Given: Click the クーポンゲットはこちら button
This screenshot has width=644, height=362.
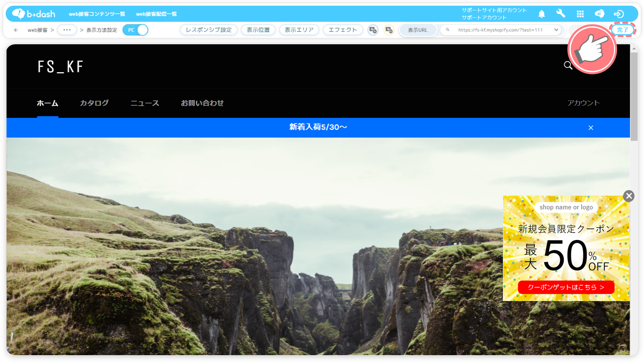Looking at the screenshot, I should point(566,287).
